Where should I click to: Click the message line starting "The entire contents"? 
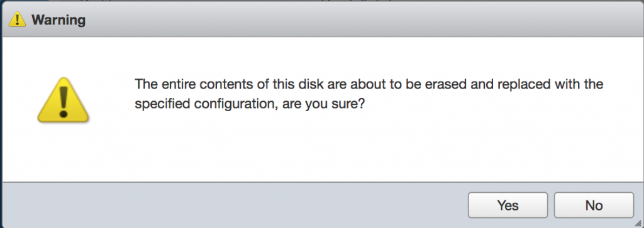click(x=369, y=84)
